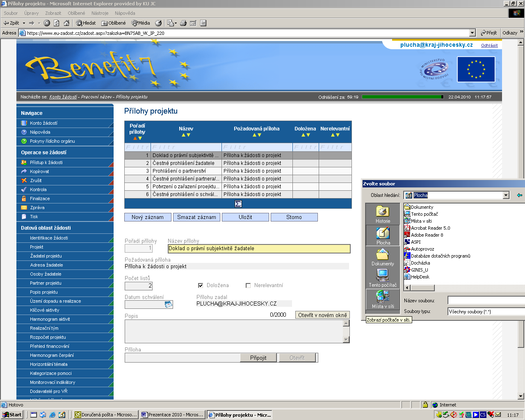Select Plocha in the file dialog places bar

point(383,236)
